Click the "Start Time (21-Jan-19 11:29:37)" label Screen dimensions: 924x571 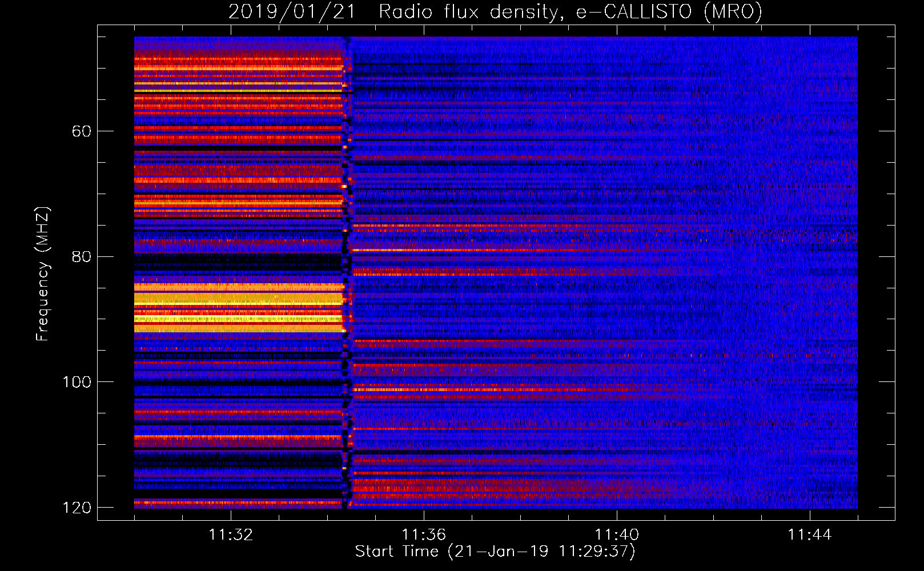495,552
